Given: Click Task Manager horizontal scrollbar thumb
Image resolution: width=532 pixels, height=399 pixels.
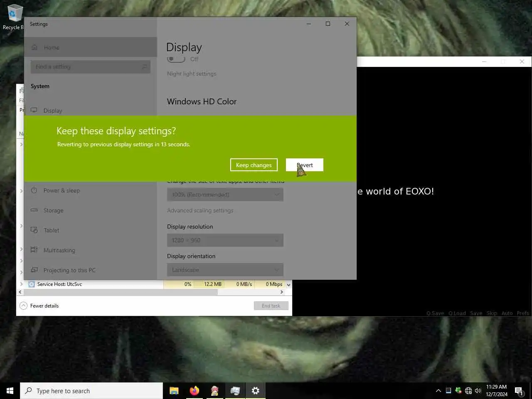Looking at the screenshot, I should 121,292.
